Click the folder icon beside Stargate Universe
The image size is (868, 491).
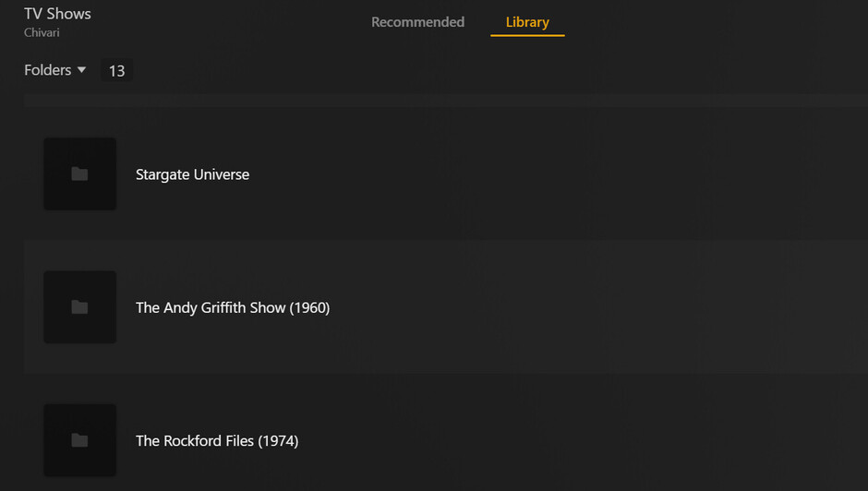[79, 174]
